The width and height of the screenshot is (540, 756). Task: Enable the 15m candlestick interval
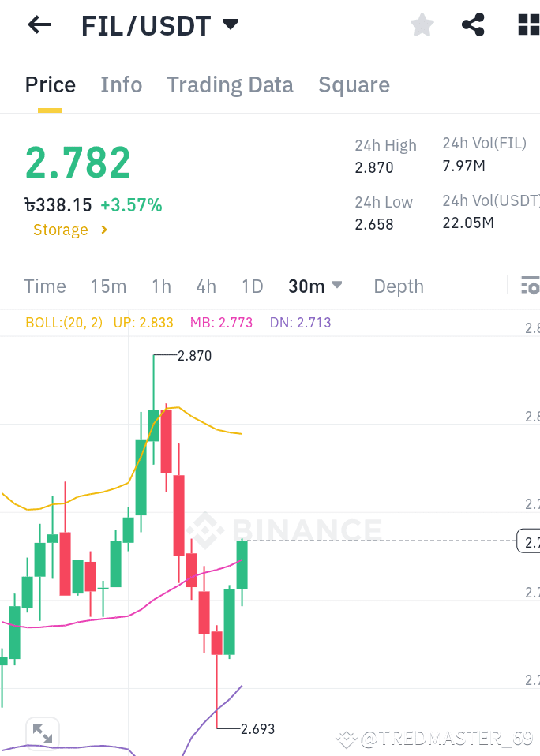click(x=109, y=286)
